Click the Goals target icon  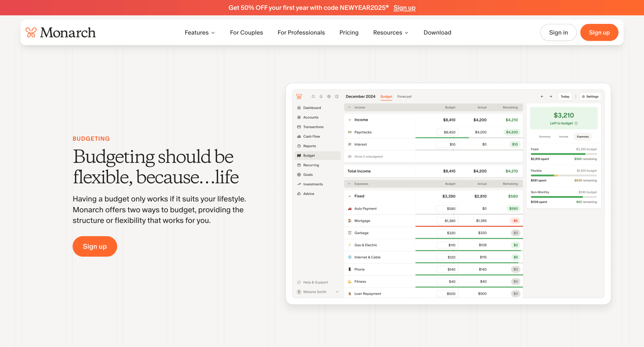click(x=299, y=175)
